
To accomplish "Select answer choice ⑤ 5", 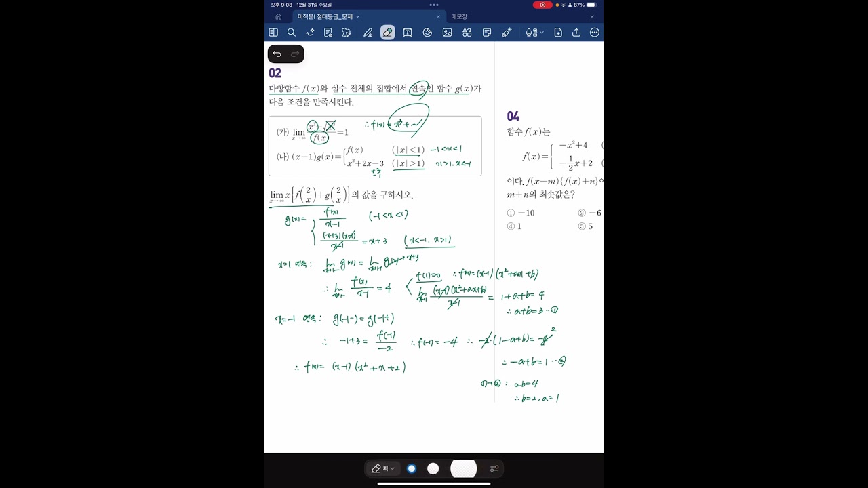I will pyautogui.click(x=585, y=226).
